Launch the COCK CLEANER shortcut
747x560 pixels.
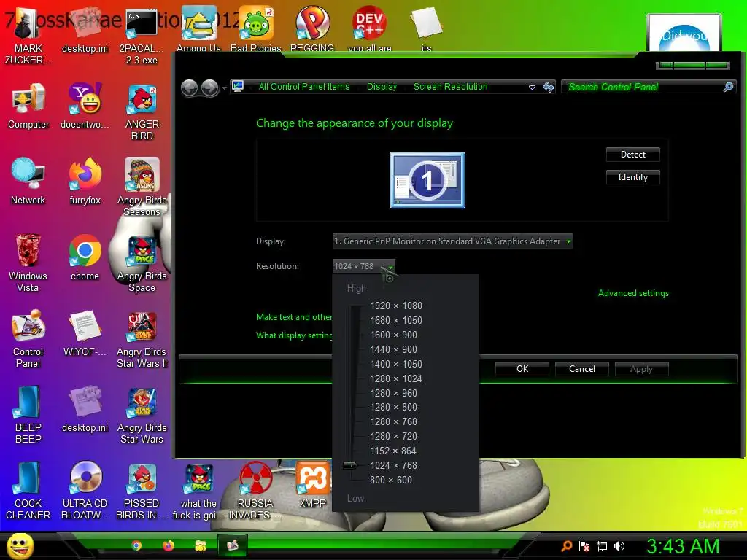(28, 491)
